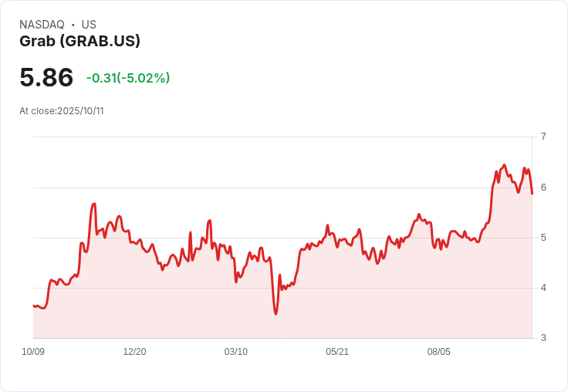
Task: Click the rightmost end of the price line
Action: click(532, 193)
